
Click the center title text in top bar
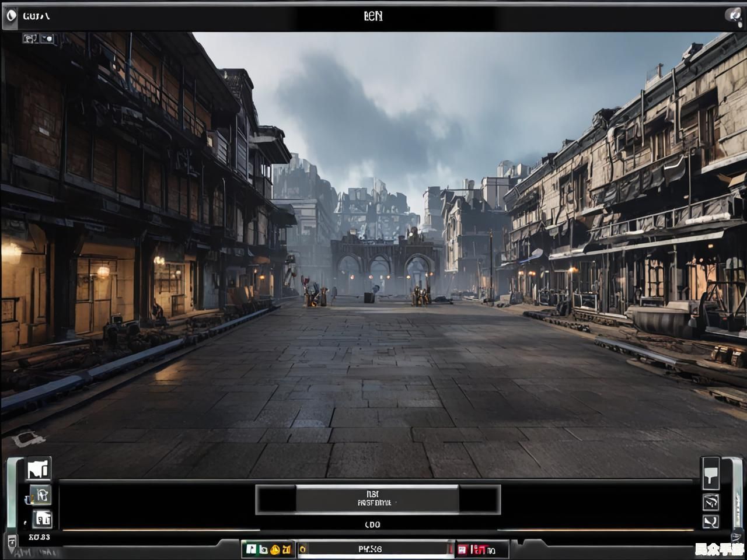pos(373,16)
